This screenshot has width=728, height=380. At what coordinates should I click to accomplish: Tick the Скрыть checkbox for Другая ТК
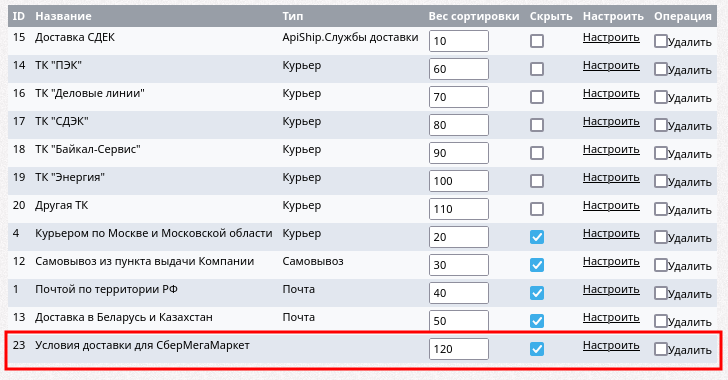click(537, 209)
